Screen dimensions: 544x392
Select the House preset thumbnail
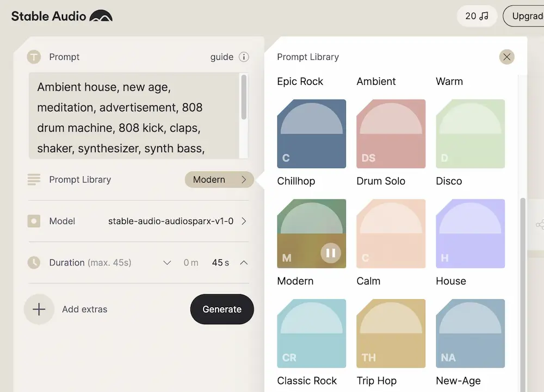[x=471, y=234]
